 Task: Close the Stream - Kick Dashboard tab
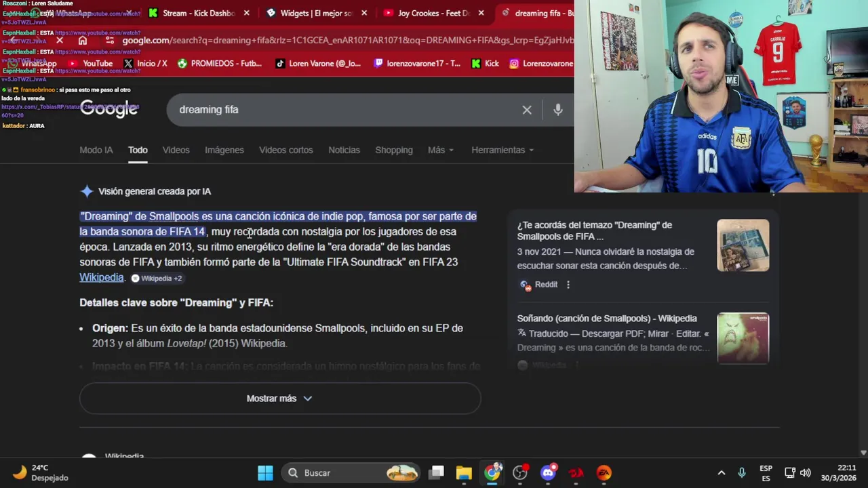(246, 13)
